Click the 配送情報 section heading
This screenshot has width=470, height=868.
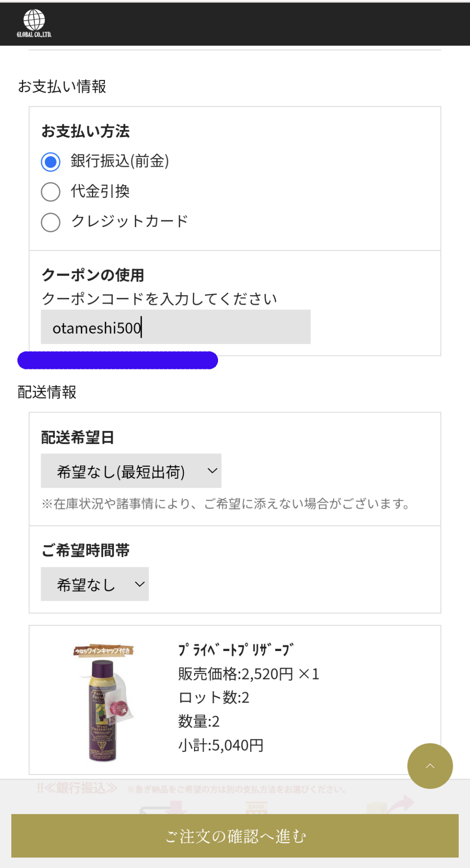(x=47, y=392)
